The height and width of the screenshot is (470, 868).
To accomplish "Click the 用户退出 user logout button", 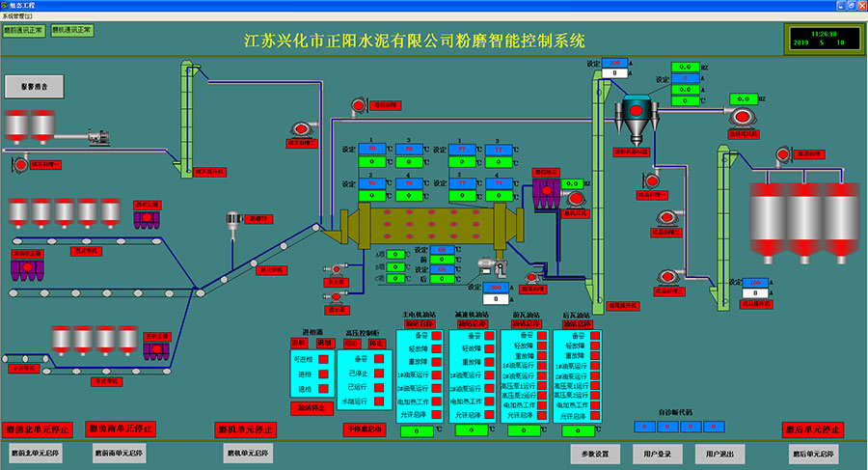I will pyautogui.click(x=719, y=454).
